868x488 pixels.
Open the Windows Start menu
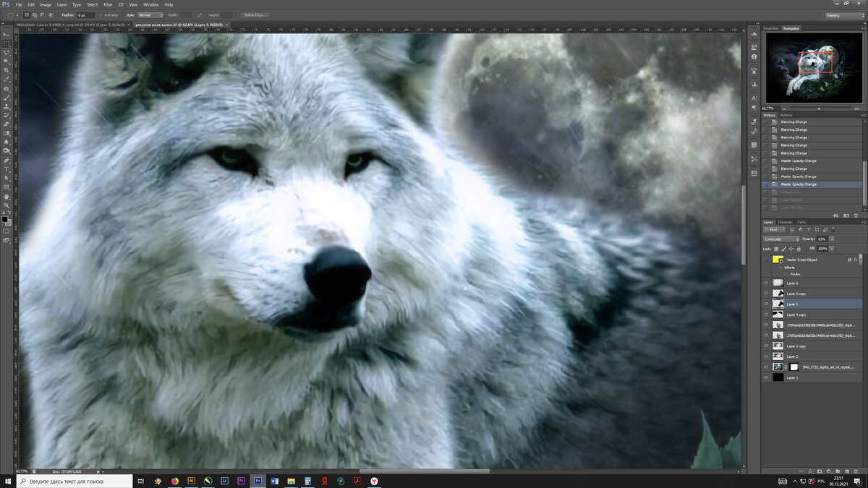pyautogui.click(x=7, y=481)
